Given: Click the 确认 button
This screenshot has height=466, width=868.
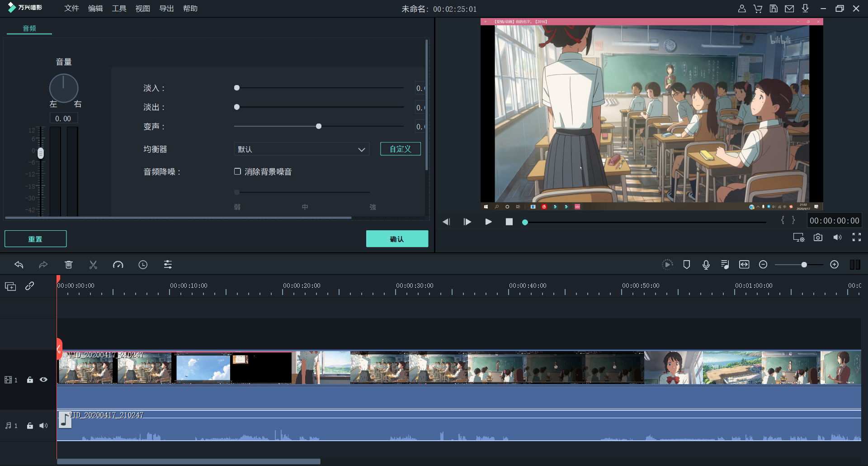Looking at the screenshot, I should click(397, 239).
